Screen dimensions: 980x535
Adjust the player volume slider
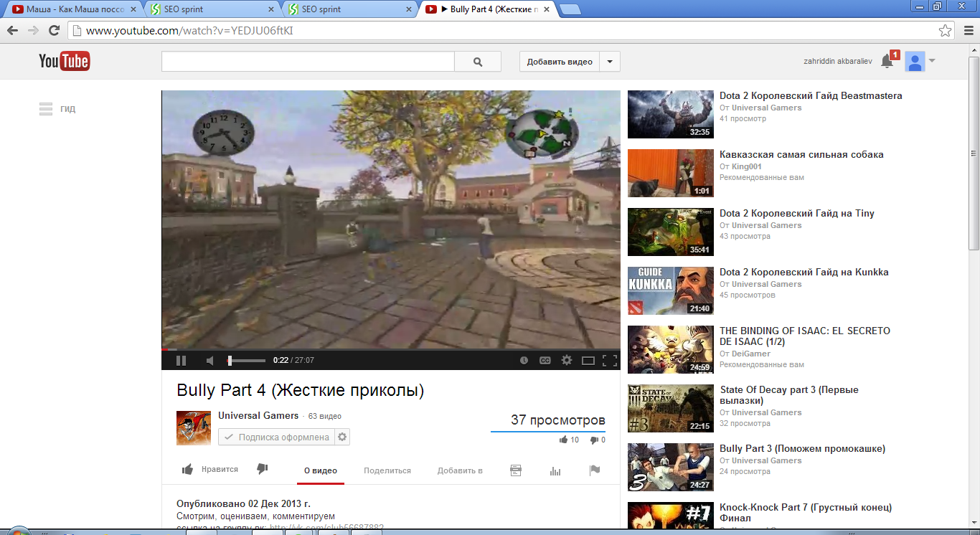[245, 361]
